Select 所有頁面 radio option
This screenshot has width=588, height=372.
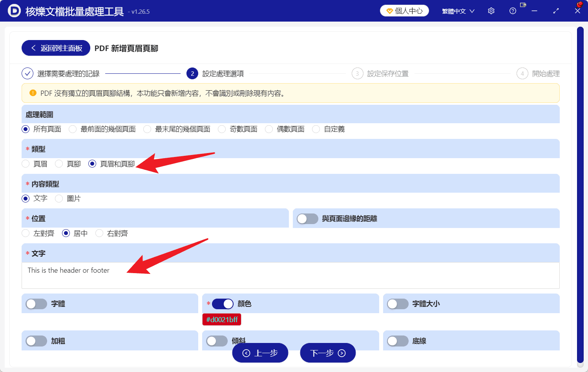click(x=26, y=129)
